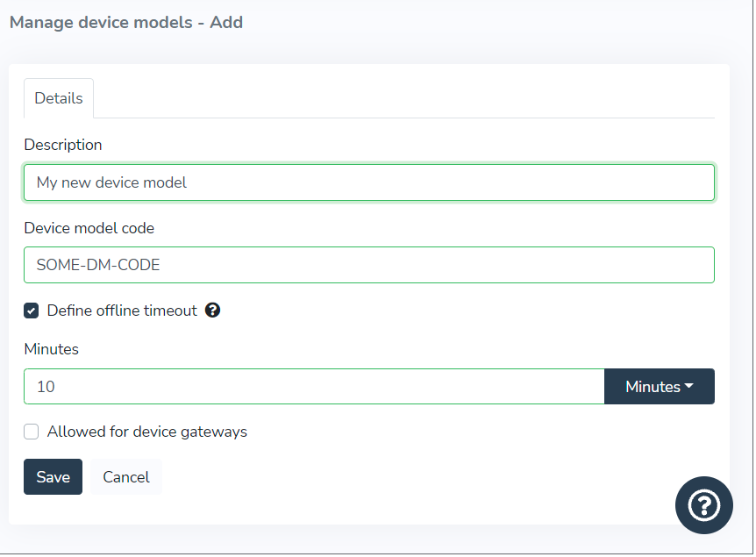Switch to the Details tab
Screen dimensions: 756x557
coord(59,98)
